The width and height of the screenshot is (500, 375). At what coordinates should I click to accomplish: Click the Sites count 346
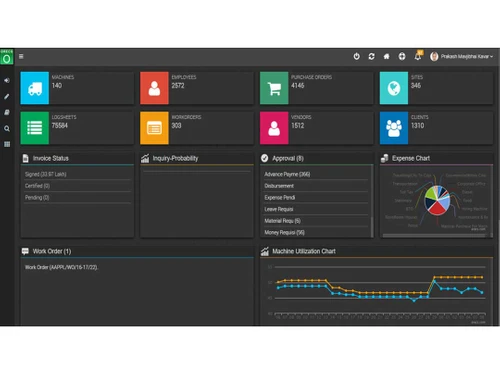click(416, 86)
